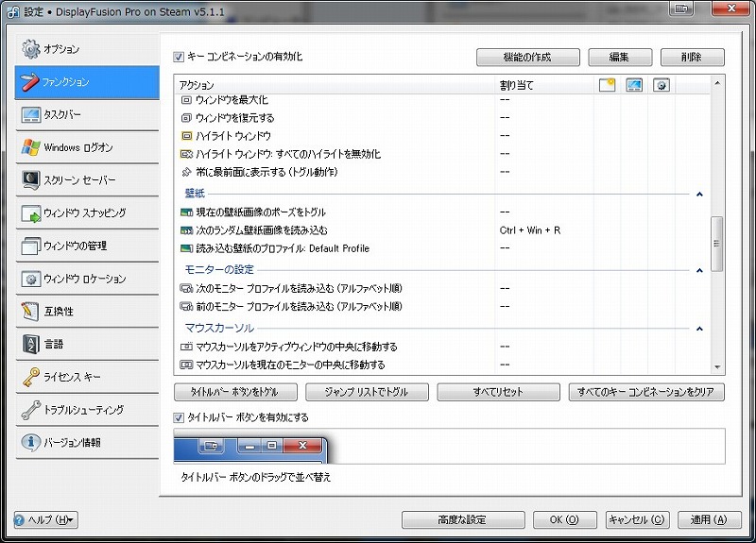Viewport: 756px width, 543px height.
Task: Collapse the マウスカーソル section
Action: (x=699, y=329)
